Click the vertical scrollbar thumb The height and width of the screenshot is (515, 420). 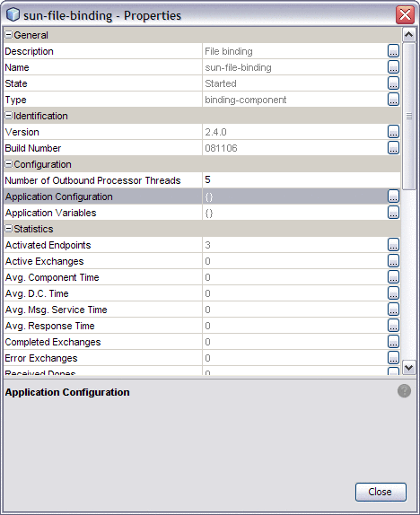tap(409, 116)
